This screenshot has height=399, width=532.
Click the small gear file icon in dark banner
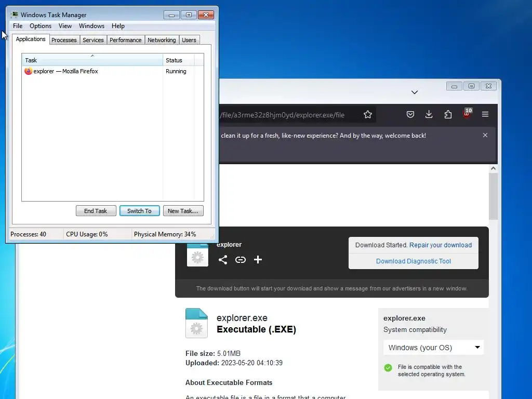point(197,255)
